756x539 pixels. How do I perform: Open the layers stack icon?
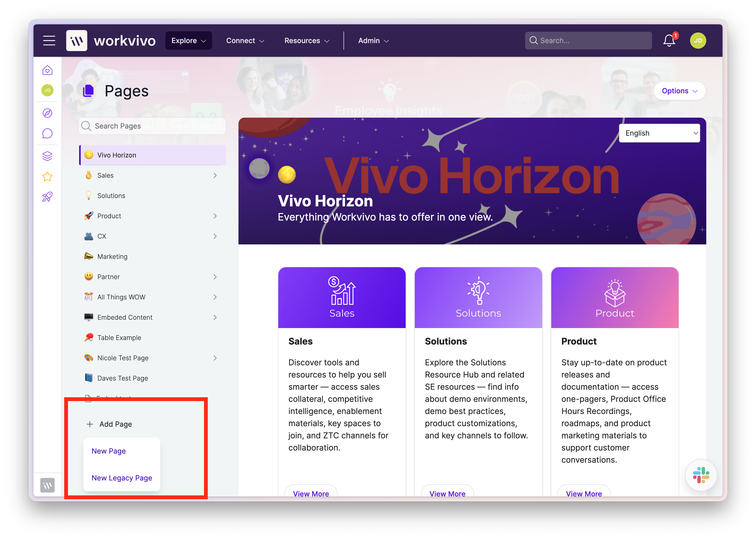pos(47,156)
